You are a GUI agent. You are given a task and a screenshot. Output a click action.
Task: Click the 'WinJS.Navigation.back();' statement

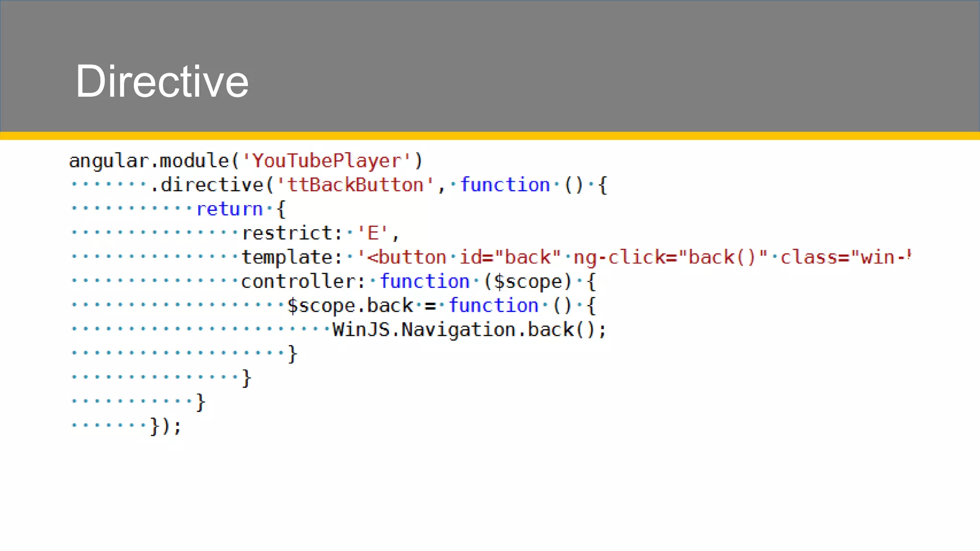pos(469,330)
